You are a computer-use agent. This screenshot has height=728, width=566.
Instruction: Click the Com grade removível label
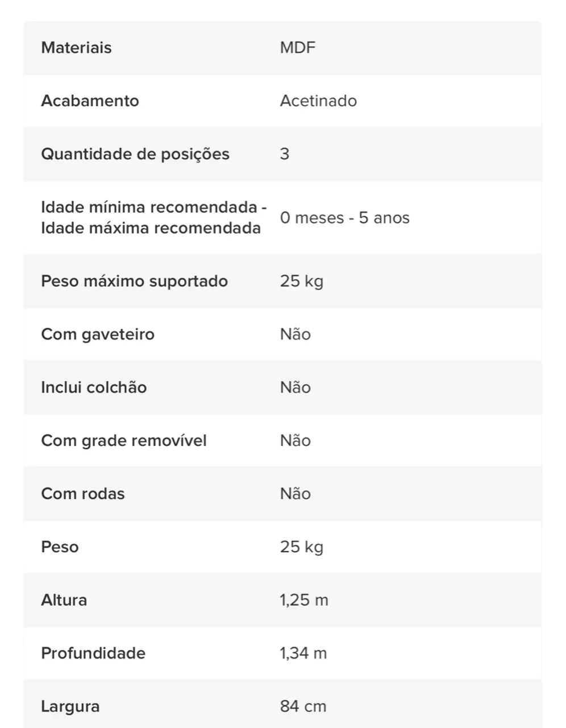[123, 440]
